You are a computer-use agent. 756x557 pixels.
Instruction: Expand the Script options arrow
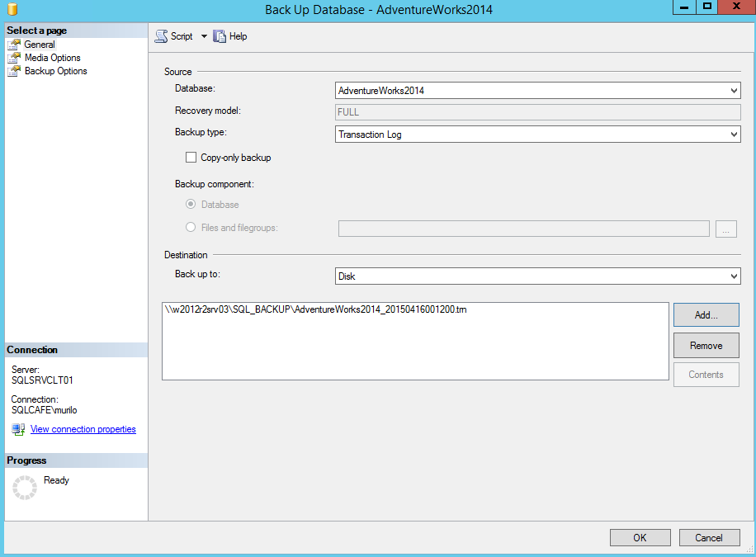(x=204, y=36)
